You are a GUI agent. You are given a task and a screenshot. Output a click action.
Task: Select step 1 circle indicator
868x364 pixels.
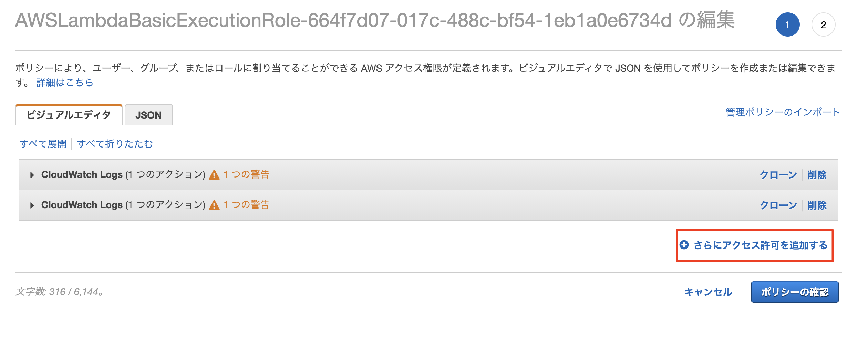tap(787, 24)
